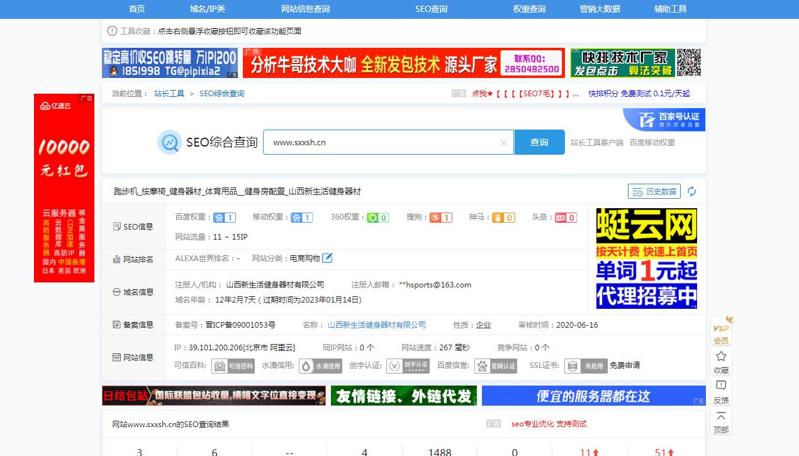The width and height of the screenshot is (799, 456).
Task: Click SEO综合查询 breadcrumb link
Action: [222, 94]
